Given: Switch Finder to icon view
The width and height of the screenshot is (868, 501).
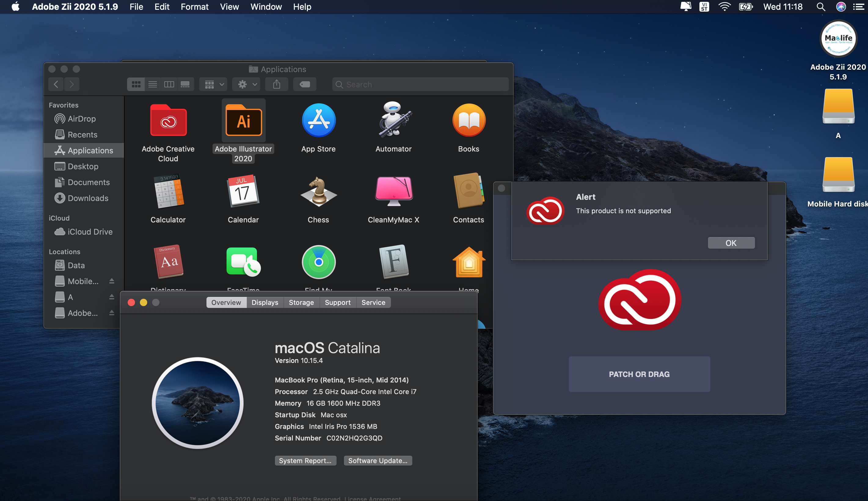Looking at the screenshot, I should pos(136,84).
